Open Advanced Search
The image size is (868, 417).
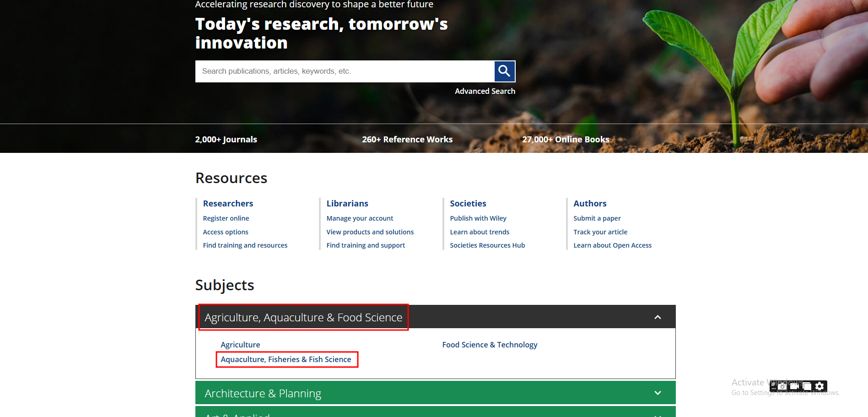(485, 91)
